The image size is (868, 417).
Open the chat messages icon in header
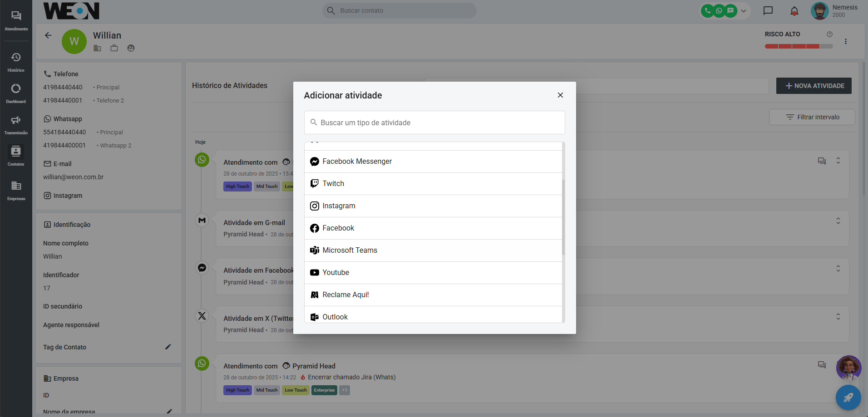click(768, 11)
